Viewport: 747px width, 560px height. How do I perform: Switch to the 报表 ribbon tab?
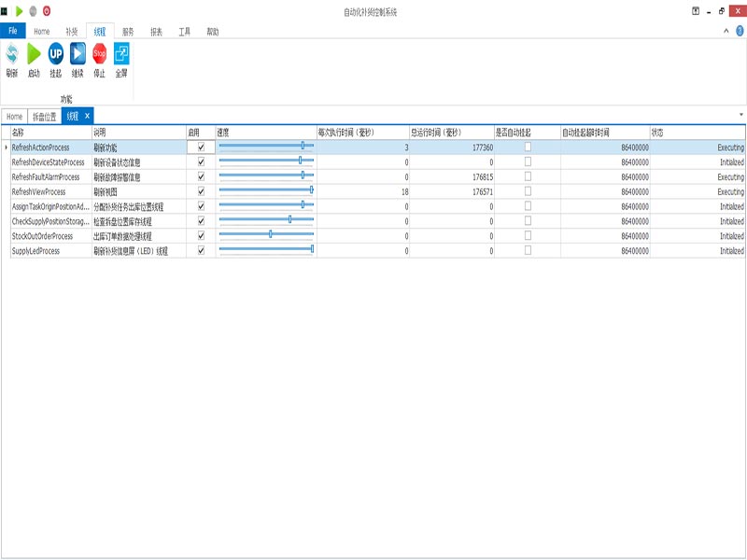[156, 31]
